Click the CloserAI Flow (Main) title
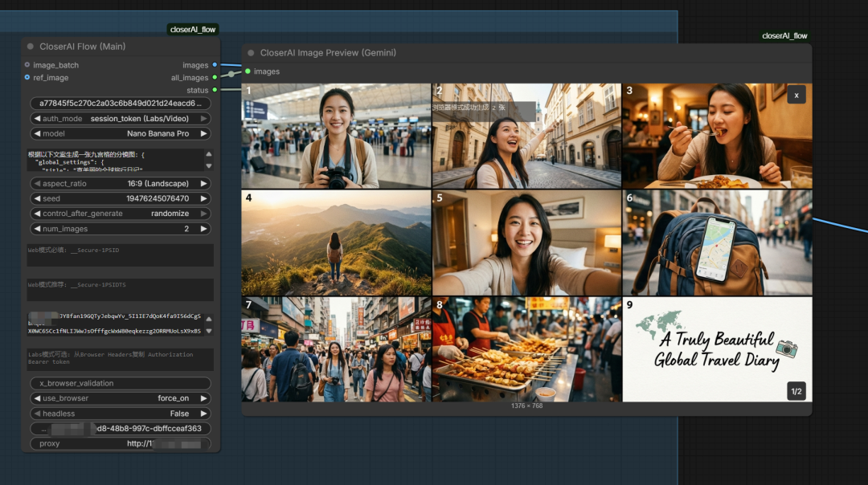This screenshot has height=485, width=868. click(x=83, y=47)
